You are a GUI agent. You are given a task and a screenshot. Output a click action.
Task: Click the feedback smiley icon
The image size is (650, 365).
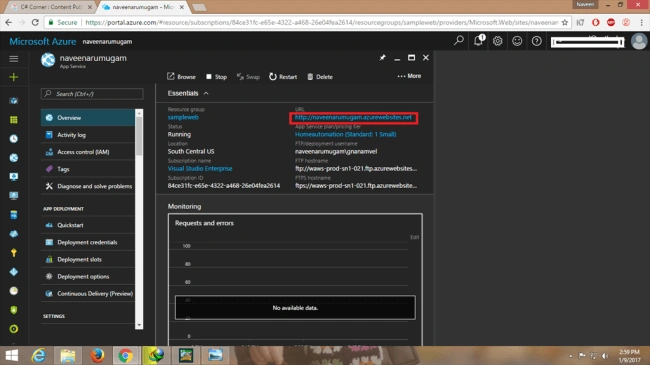(x=517, y=41)
